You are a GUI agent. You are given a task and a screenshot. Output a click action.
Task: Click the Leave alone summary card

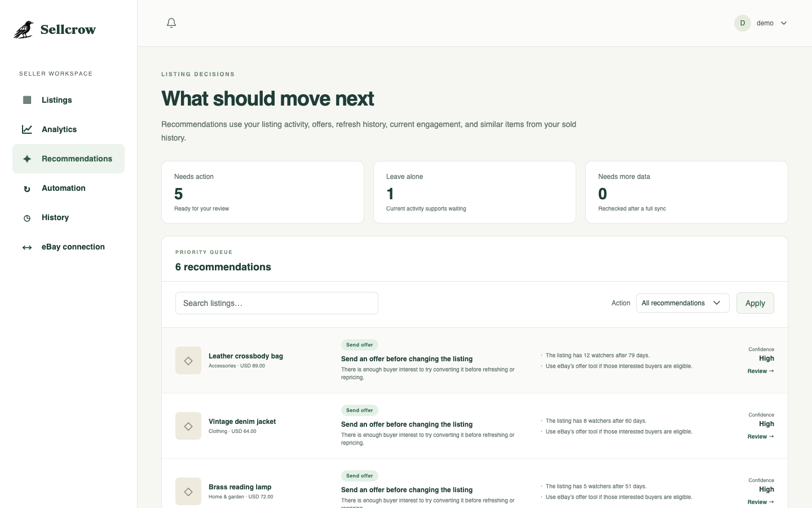pyautogui.click(x=475, y=192)
